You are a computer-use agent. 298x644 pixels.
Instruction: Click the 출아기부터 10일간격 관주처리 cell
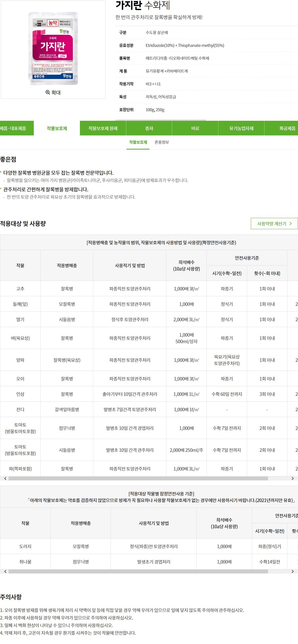pyautogui.click(x=130, y=394)
